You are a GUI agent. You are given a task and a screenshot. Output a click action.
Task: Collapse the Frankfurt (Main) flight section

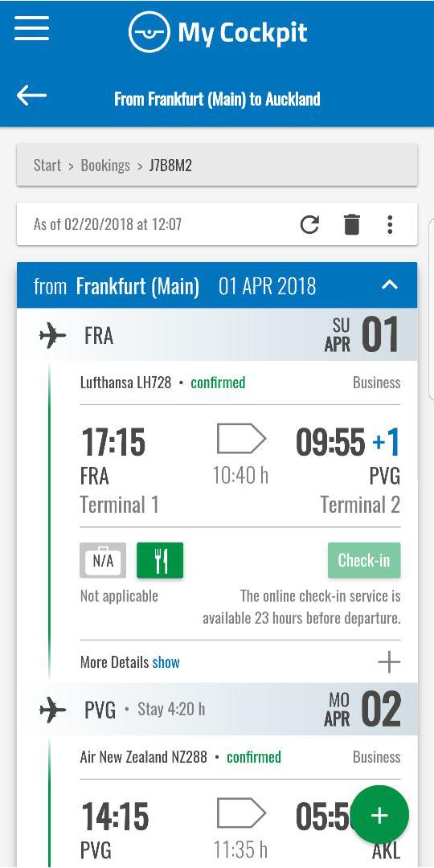pos(390,285)
